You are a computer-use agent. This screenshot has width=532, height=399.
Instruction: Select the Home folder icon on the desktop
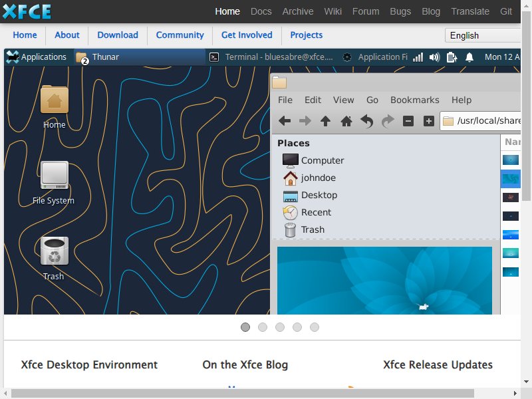coord(55,99)
